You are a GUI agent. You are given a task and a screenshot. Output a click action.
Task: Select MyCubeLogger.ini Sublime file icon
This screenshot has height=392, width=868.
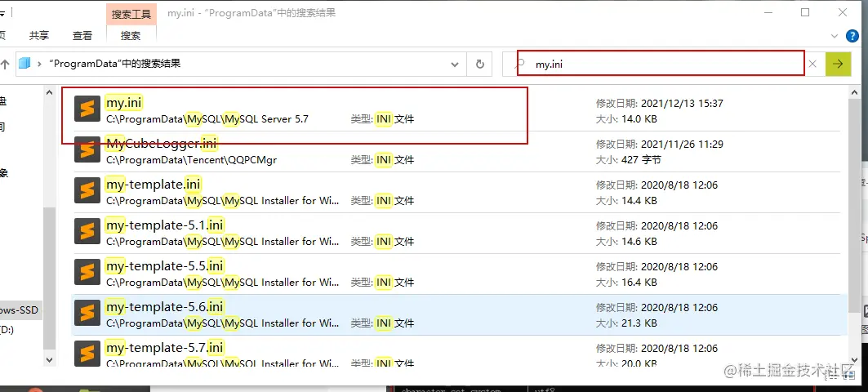tap(87, 150)
